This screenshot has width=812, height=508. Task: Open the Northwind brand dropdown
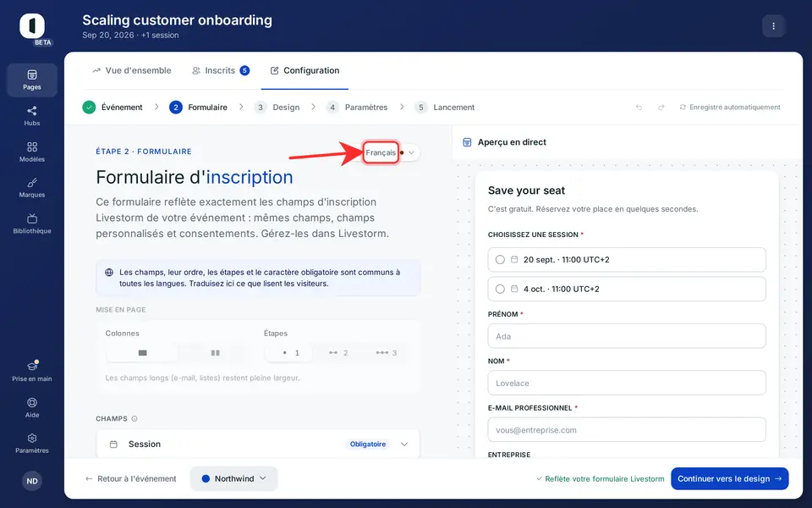pyautogui.click(x=234, y=478)
